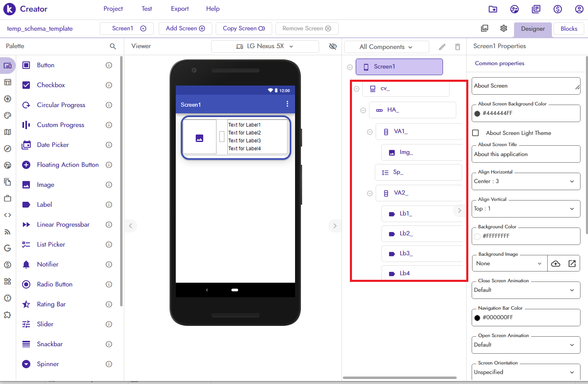Screen dimensions: 588x384
Task: Click the upload background image cloud icon
Action: tap(556, 264)
